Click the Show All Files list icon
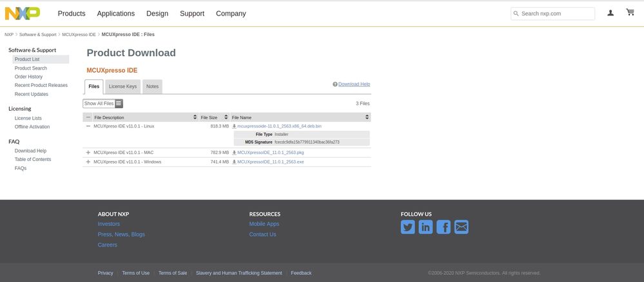The image size is (644, 282). [119, 104]
